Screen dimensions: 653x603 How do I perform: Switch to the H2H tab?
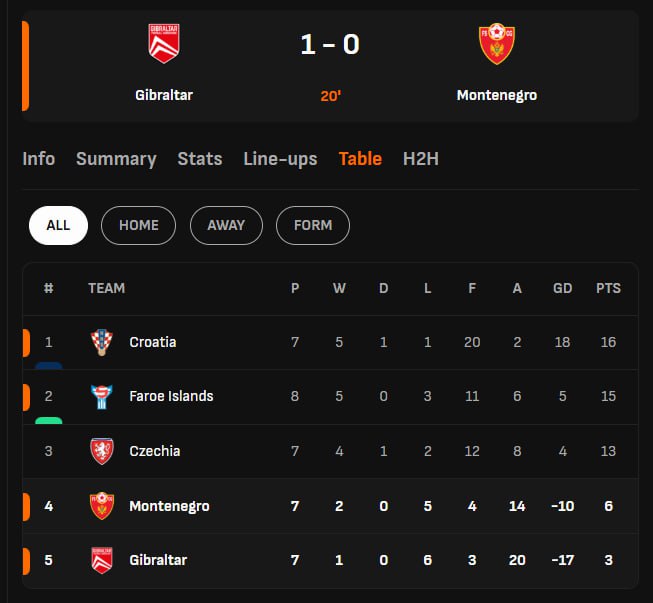[421, 159]
